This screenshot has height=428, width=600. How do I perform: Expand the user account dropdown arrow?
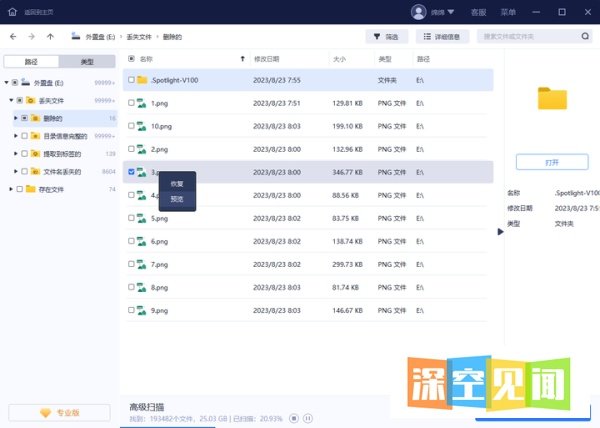point(451,12)
